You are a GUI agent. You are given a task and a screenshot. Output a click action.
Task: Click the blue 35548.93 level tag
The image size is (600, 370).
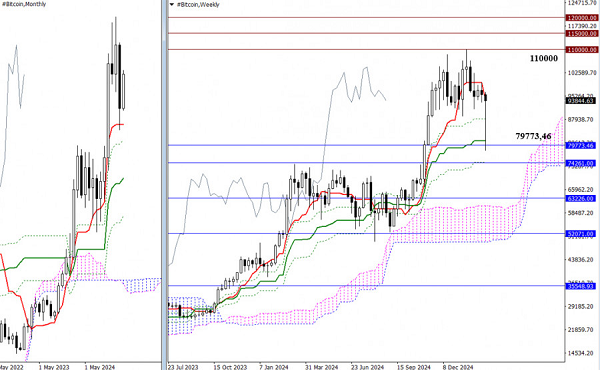click(581, 286)
